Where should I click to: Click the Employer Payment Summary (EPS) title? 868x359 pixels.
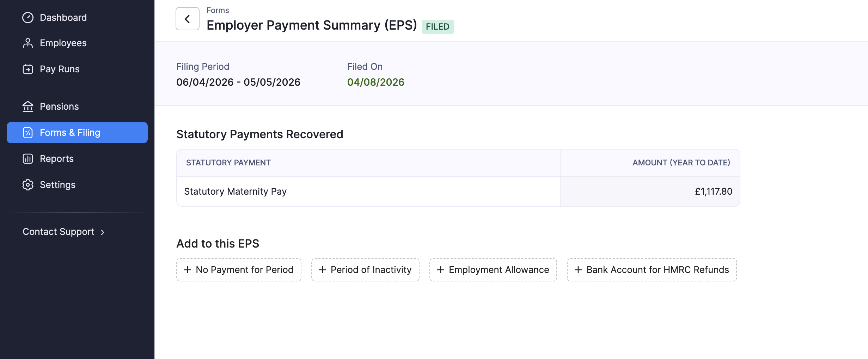312,25
